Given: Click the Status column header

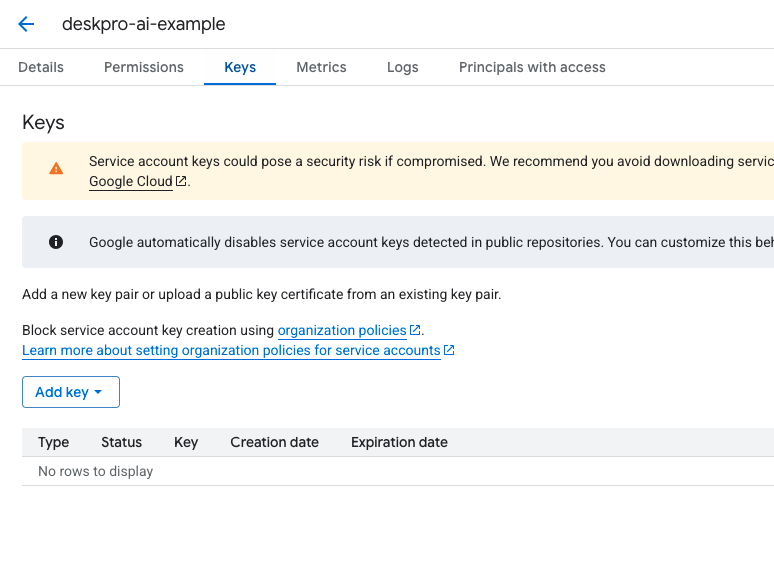Looking at the screenshot, I should coord(121,442).
